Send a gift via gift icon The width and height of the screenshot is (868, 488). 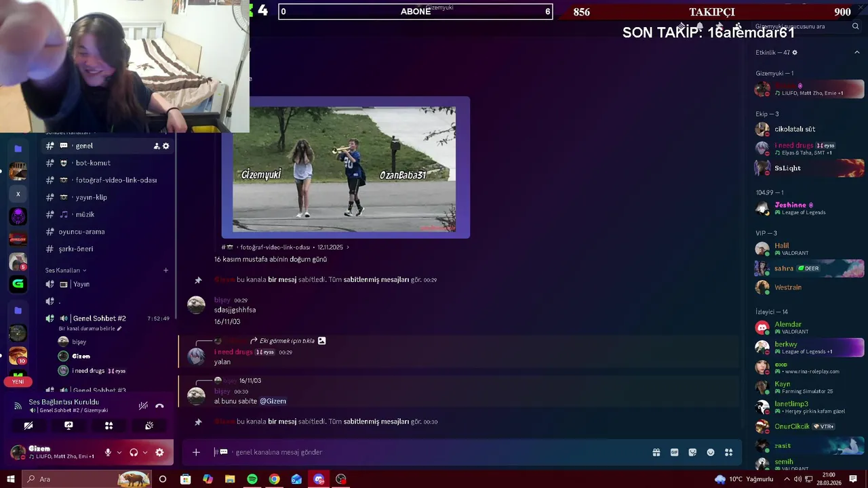point(656,452)
